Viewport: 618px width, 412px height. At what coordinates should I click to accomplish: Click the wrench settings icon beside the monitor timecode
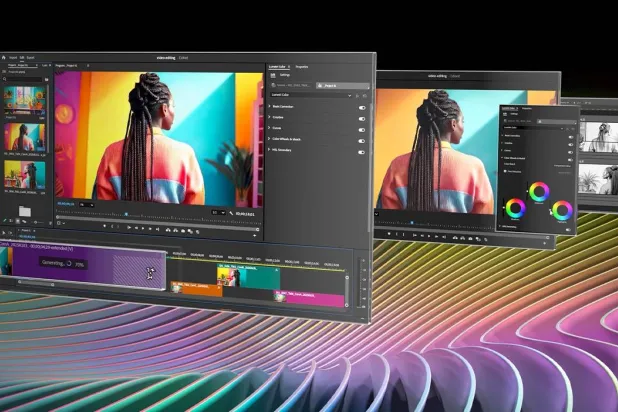coord(231,213)
